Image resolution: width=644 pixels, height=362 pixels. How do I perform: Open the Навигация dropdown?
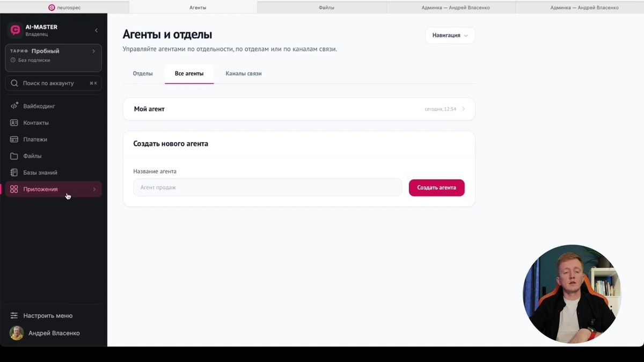coord(450,35)
